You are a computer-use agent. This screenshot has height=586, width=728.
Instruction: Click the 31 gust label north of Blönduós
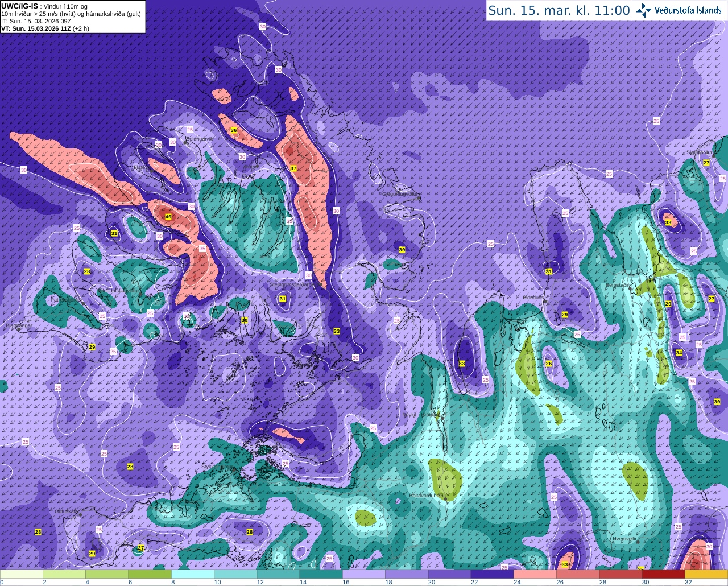click(x=549, y=271)
